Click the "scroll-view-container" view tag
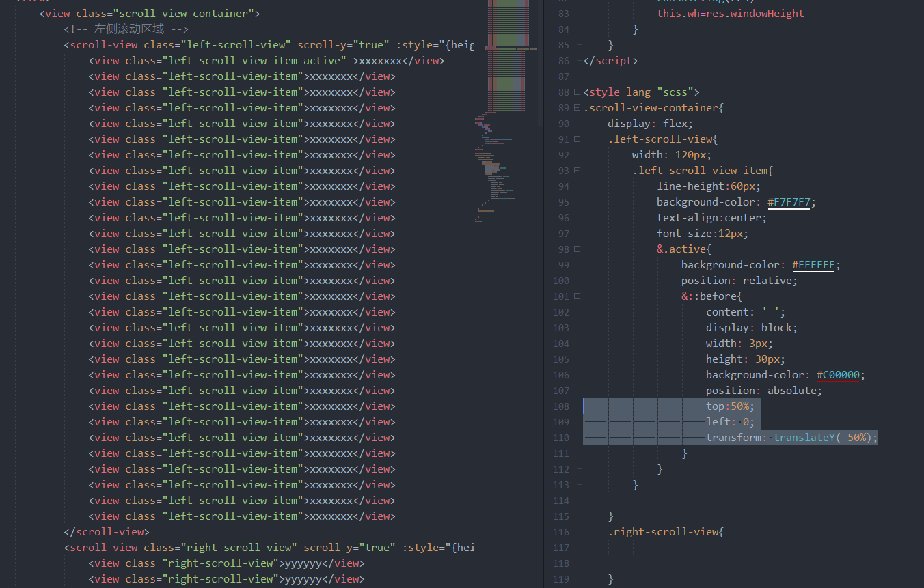The width and height of the screenshot is (924, 588). pyautogui.click(x=150, y=14)
